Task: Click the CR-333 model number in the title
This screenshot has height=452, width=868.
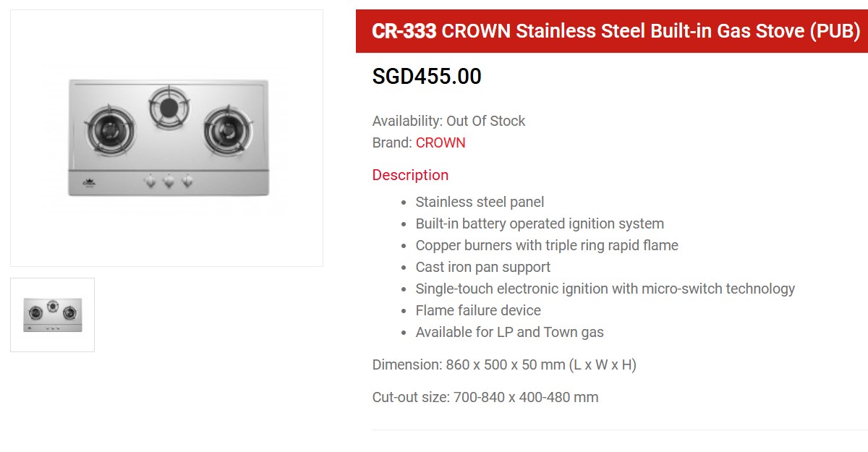Action: tap(404, 31)
